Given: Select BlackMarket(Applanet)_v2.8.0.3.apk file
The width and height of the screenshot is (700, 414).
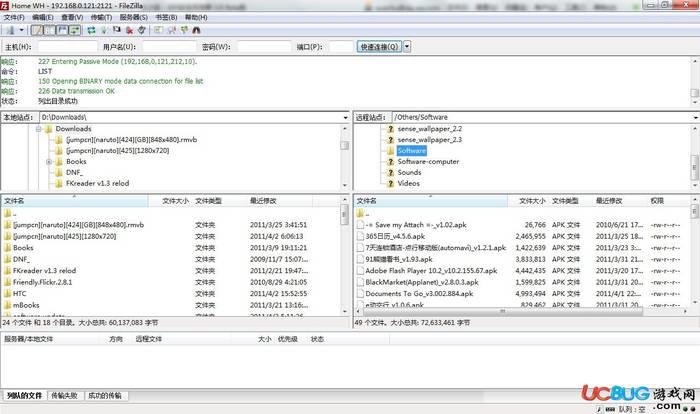Looking at the screenshot, I should pos(421,282).
